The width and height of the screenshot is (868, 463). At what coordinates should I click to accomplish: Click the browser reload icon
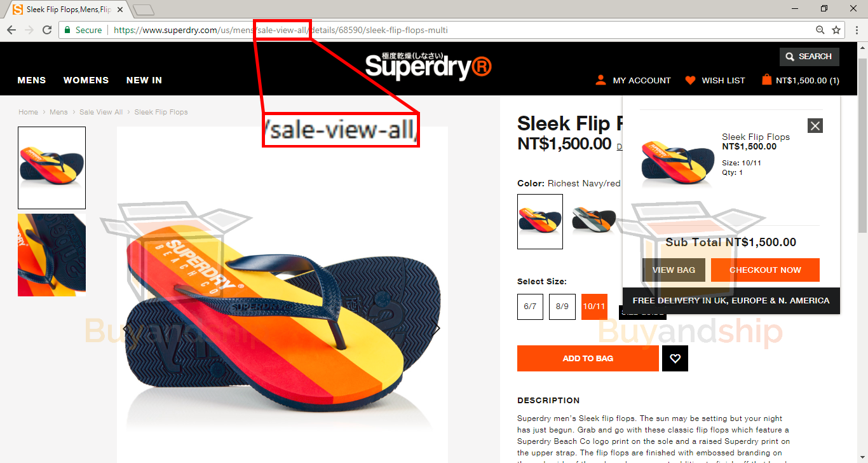[x=47, y=30]
